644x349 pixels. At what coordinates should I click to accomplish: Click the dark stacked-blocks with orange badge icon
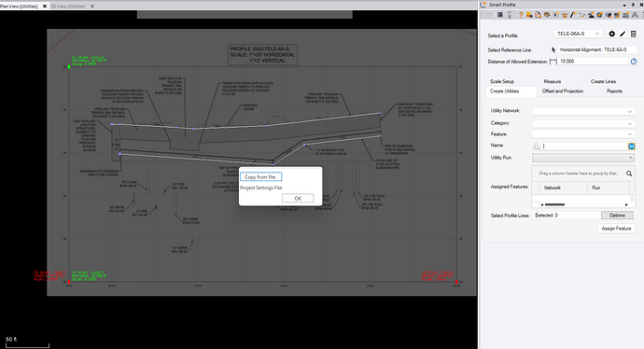pos(617,15)
